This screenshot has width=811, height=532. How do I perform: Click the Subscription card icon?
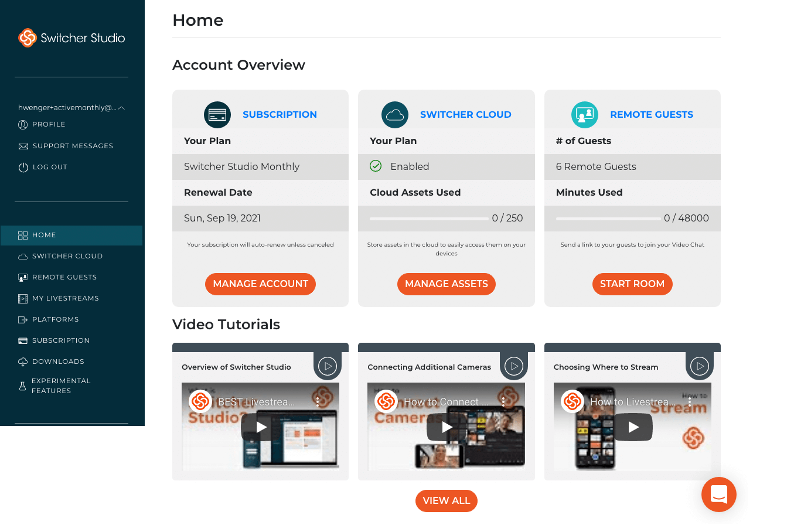click(217, 115)
